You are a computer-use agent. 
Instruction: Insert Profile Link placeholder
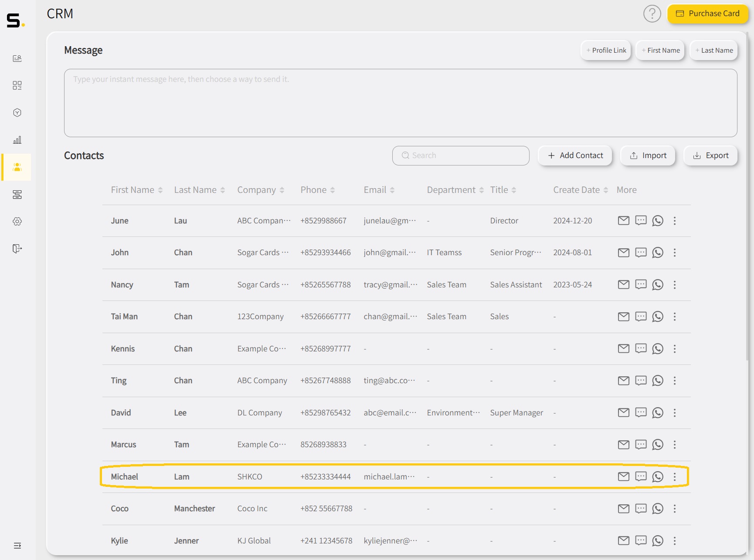606,51
